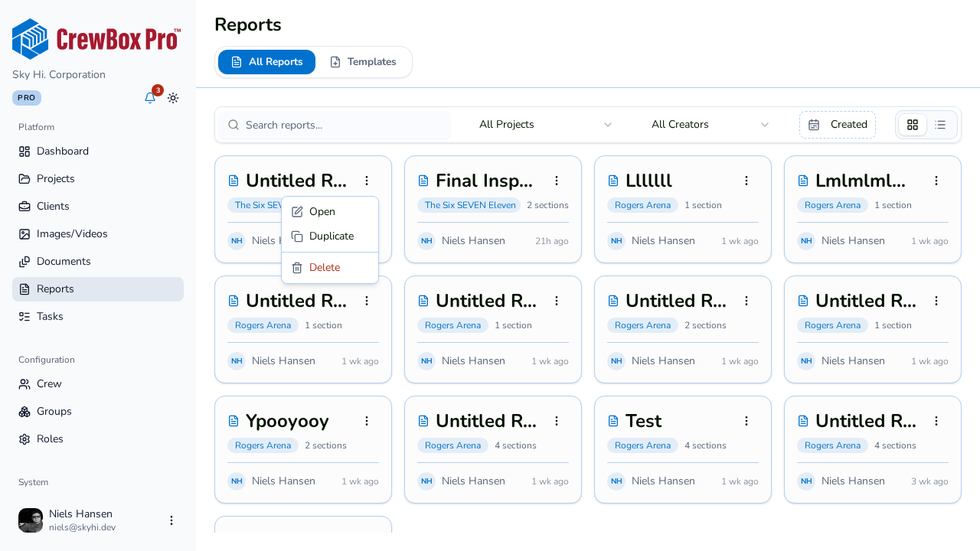
Task: Open the Created date filter
Action: tap(838, 125)
